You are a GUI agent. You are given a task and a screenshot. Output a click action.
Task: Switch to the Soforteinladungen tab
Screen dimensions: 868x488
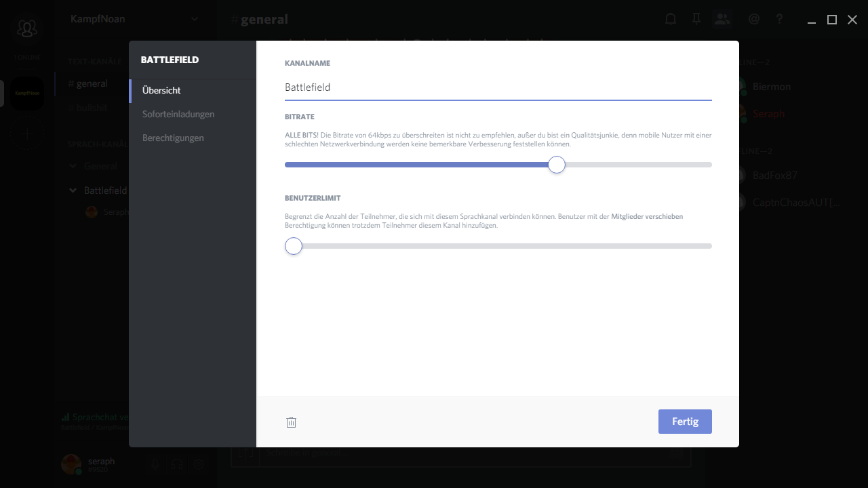(x=193, y=114)
